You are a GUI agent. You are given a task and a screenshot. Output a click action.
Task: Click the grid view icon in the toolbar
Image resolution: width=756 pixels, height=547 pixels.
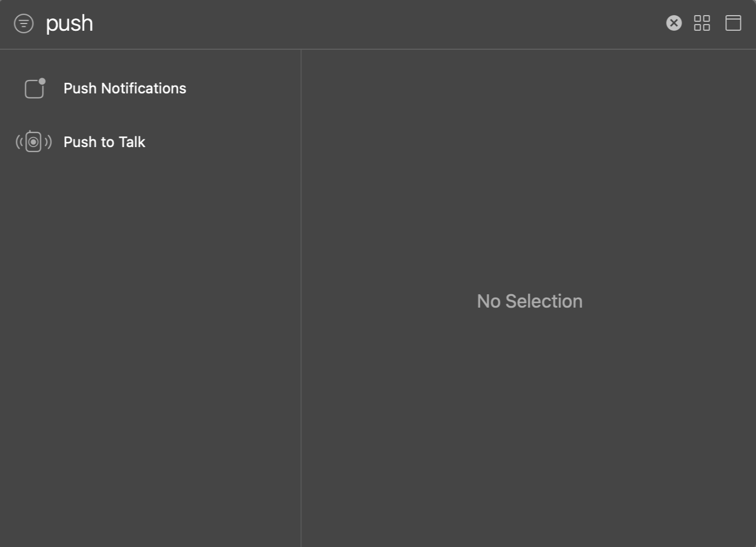702,23
